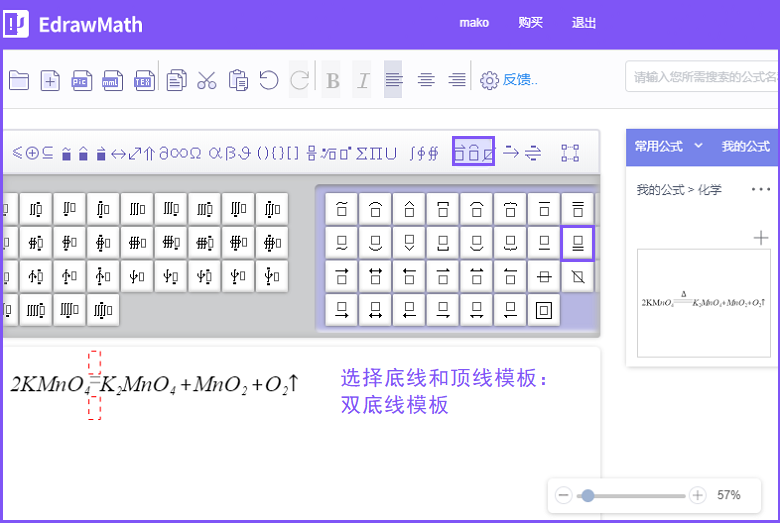Toggle bold formatting

point(333,81)
